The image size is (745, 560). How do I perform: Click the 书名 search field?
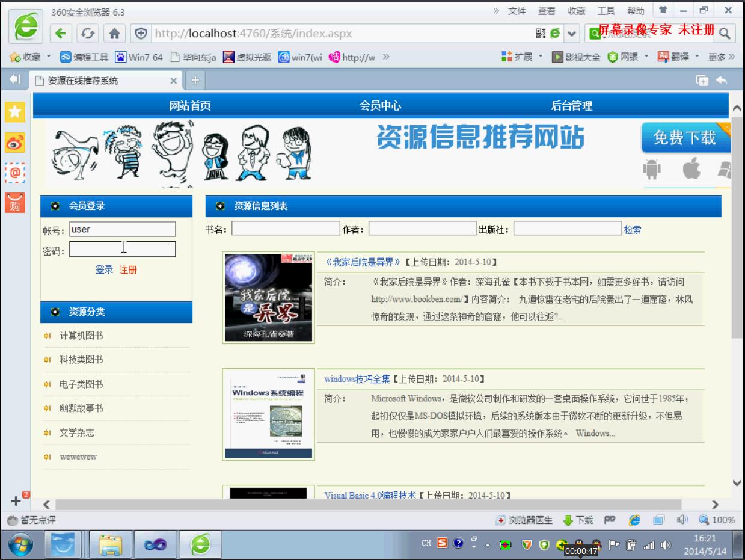286,229
